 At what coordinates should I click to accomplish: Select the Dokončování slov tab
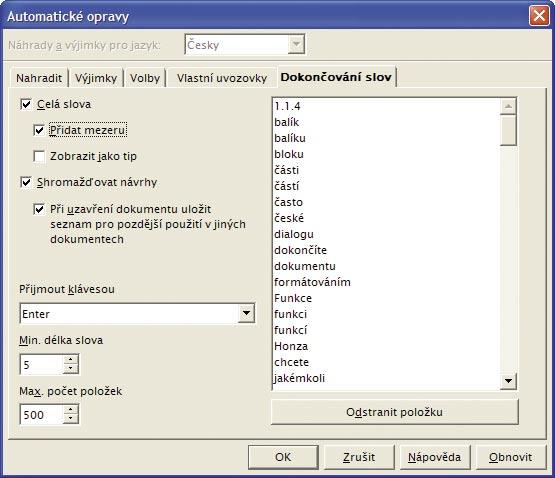[x=336, y=77]
